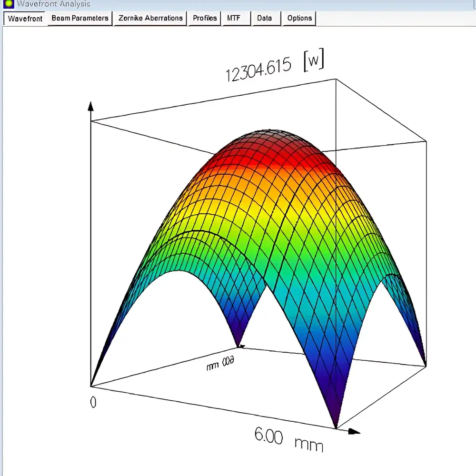Open the Beam Parameters tab
Screen dimensions: 476x476
pos(80,18)
